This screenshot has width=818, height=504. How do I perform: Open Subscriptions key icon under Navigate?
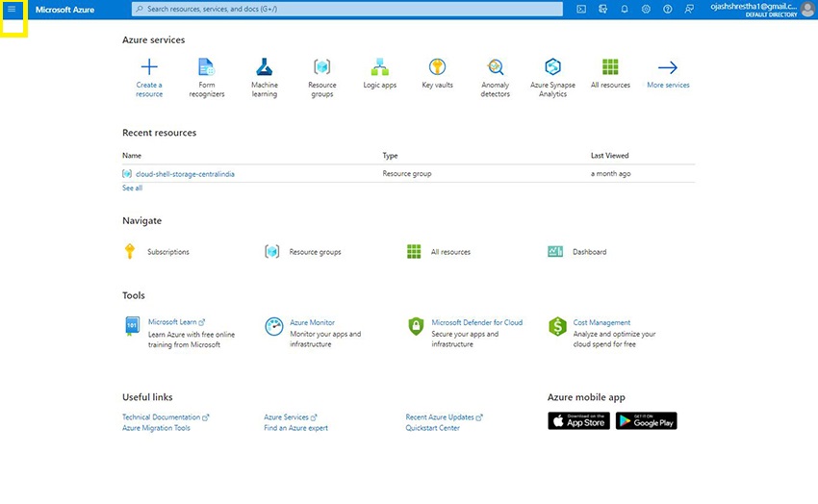click(x=130, y=251)
